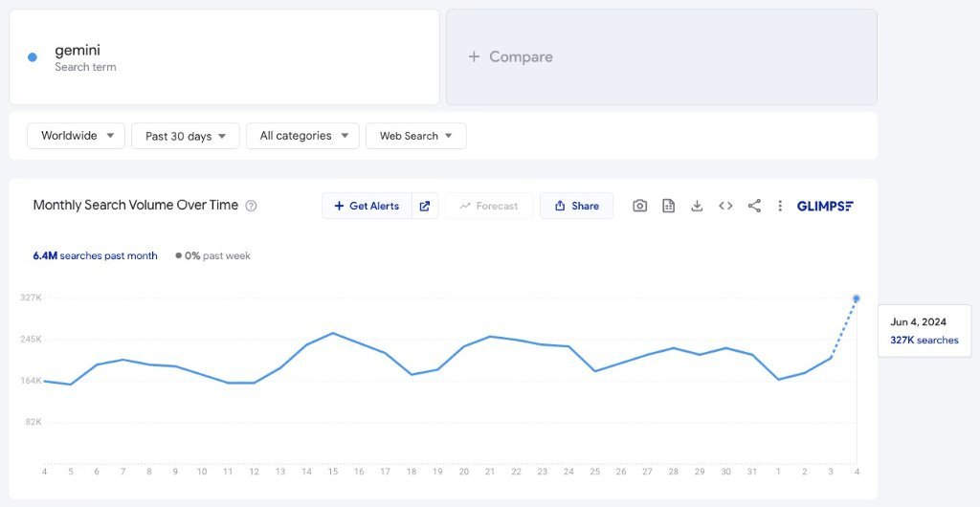Click the Glimpse logo
The height and width of the screenshot is (507, 980).
pos(825,206)
